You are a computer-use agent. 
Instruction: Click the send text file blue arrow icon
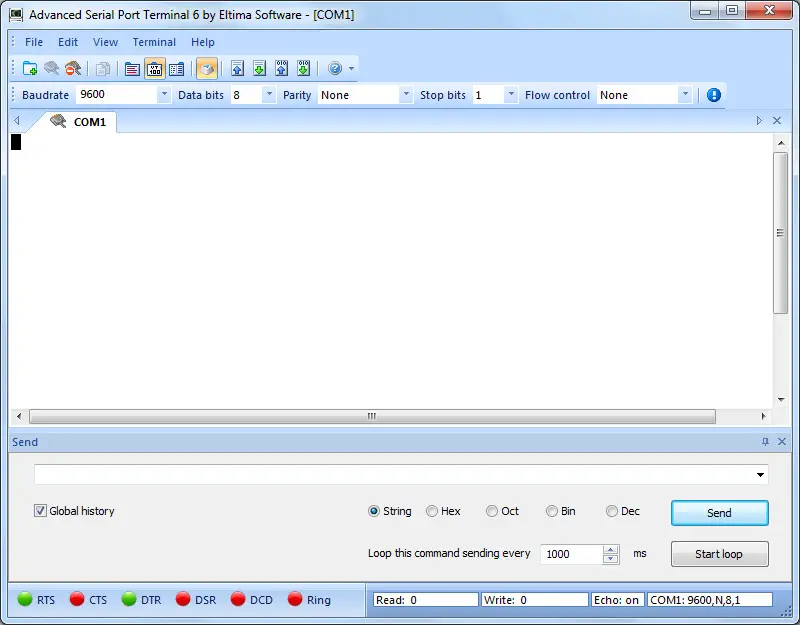tap(237, 68)
